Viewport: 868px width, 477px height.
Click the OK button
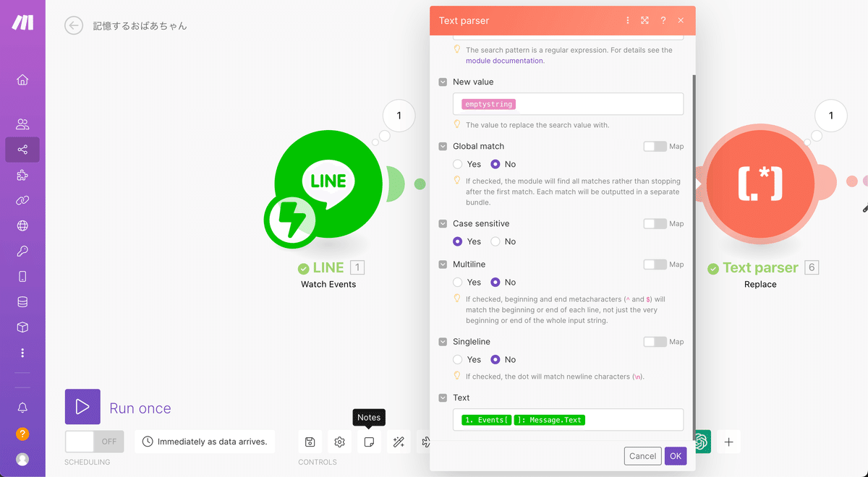(x=676, y=456)
